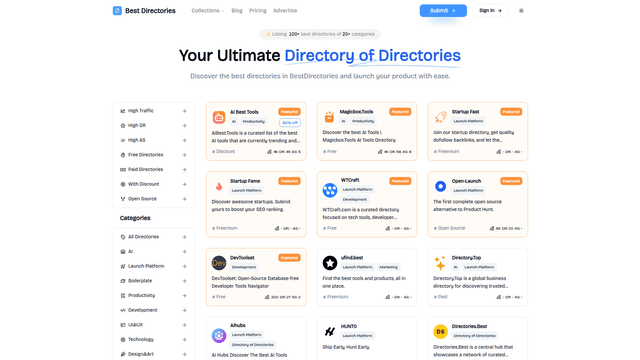Open the Advertise page
Screen dimensions: 640x360
click(x=285, y=11)
